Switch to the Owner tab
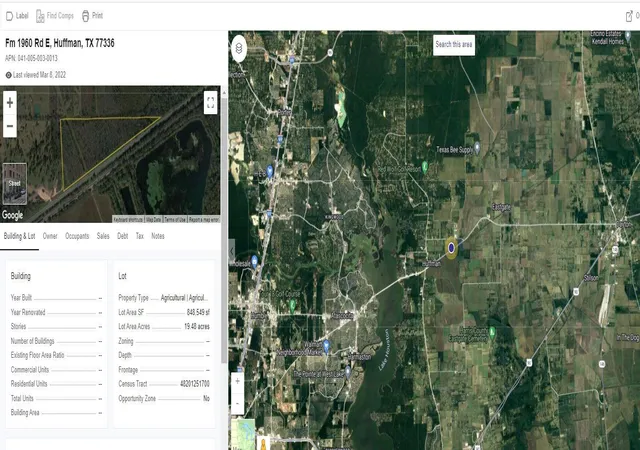The image size is (640, 450). (x=50, y=236)
